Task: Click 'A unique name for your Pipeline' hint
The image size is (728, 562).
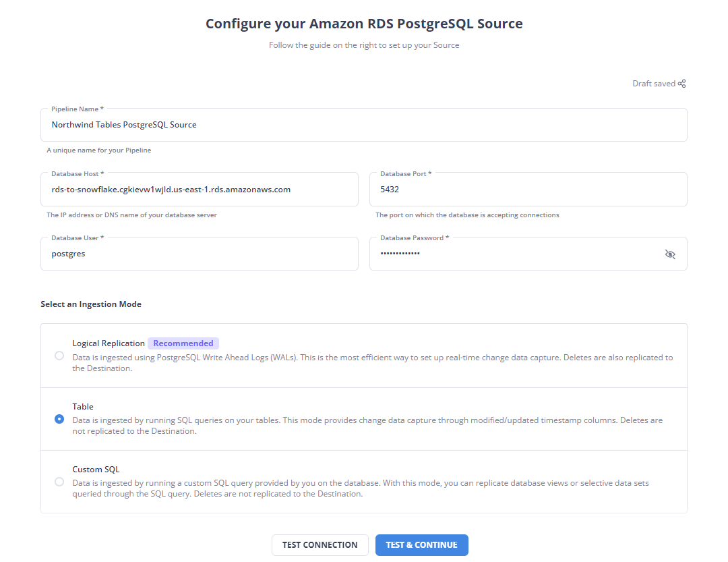Action: [x=99, y=150]
